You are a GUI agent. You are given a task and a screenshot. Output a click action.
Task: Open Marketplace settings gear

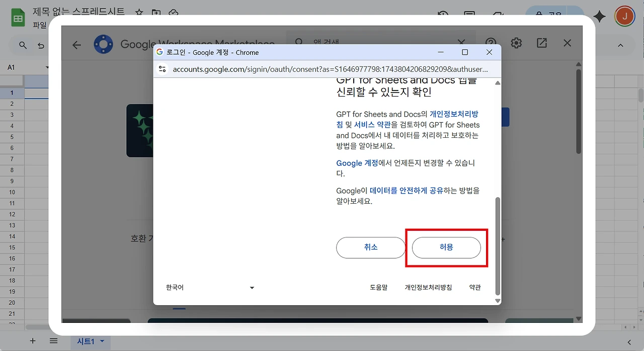[516, 43]
